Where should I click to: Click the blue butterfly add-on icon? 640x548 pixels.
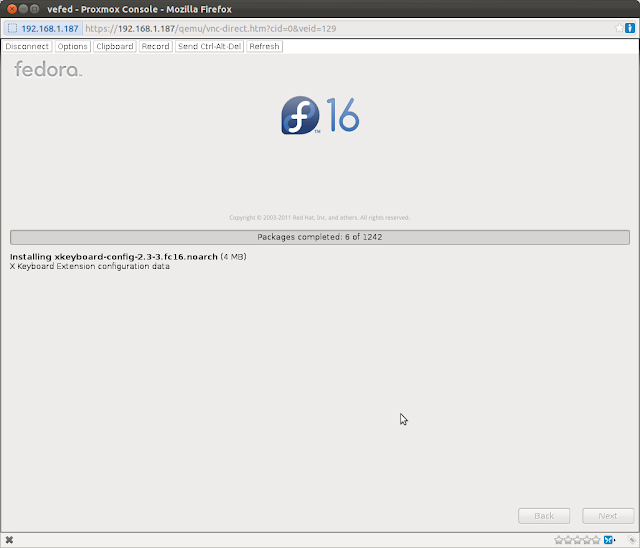[608, 540]
